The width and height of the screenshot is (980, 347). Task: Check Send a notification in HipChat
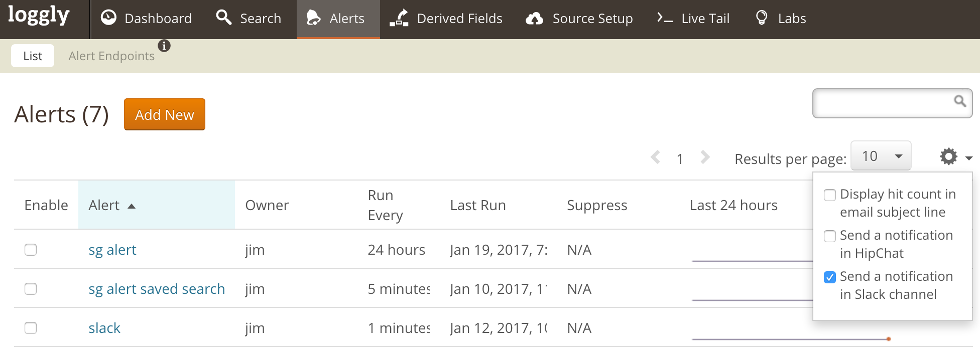830,236
